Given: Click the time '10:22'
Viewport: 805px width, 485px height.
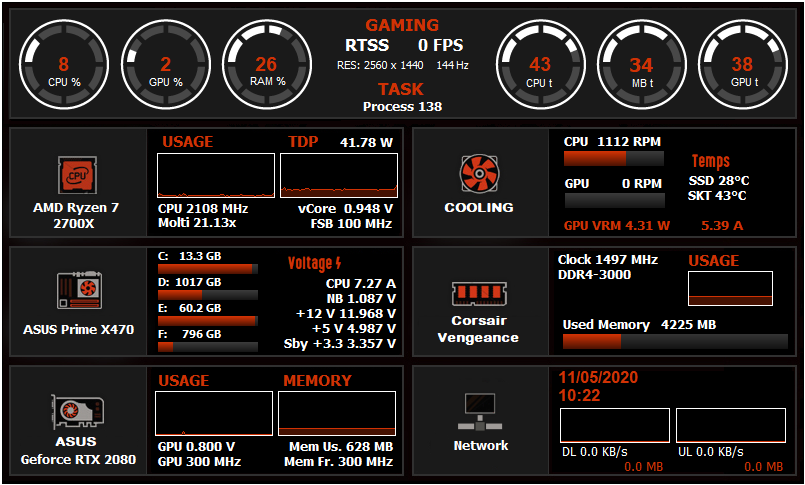Looking at the screenshot, I should tap(580, 396).
